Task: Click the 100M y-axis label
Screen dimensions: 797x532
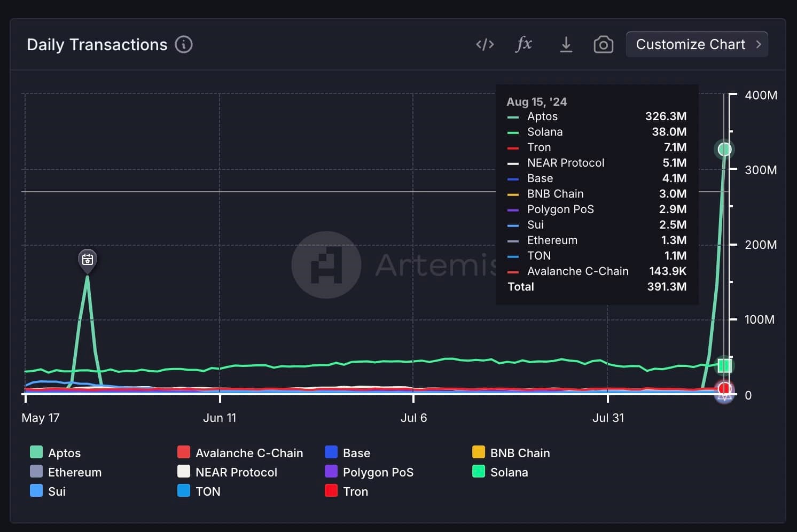Action: click(x=760, y=319)
